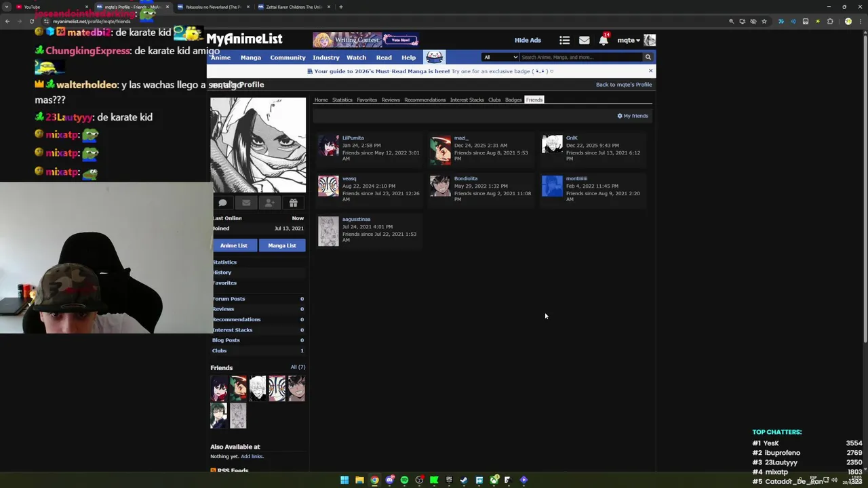The image size is (868, 488).
Task: Click the browser reload button
Action: (x=32, y=21)
